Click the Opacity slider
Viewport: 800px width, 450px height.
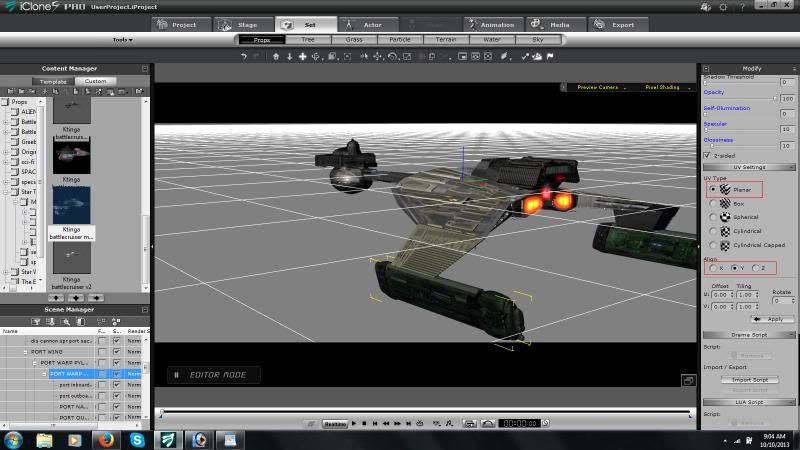pos(741,98)
